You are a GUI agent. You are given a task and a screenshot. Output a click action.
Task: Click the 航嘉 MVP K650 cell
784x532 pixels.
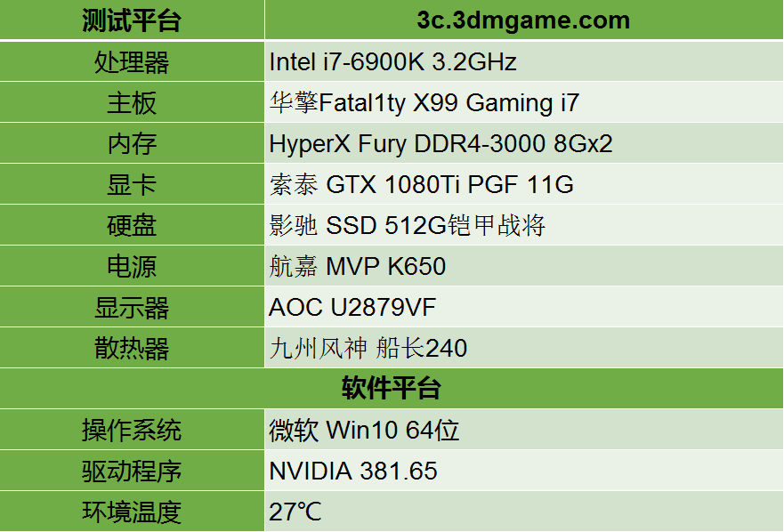click(524, 266)
